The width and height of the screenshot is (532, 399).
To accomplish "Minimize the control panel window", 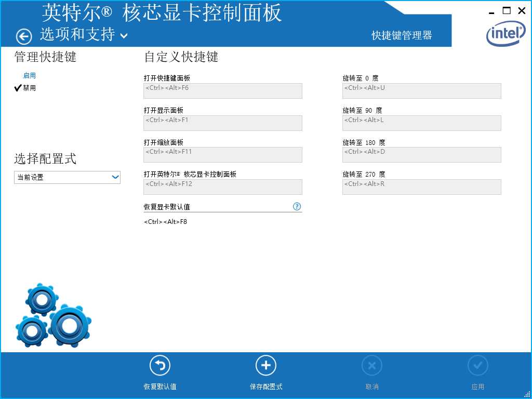I will [x=491, y=13].
